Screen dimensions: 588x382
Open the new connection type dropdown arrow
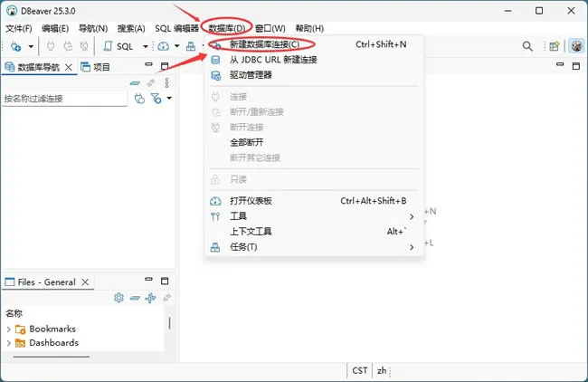click(x=31, y=46)
